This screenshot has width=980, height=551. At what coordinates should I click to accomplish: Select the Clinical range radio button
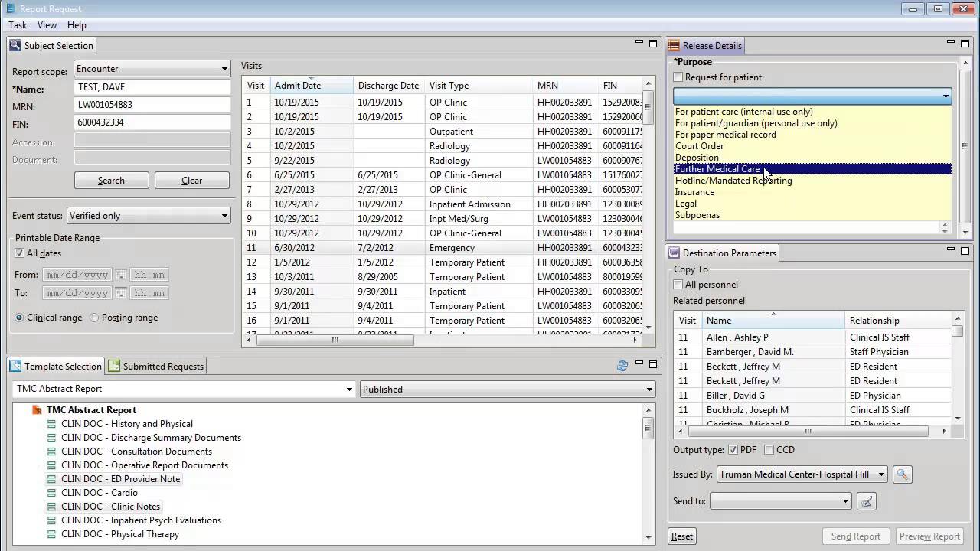click(x=19, y=318)
